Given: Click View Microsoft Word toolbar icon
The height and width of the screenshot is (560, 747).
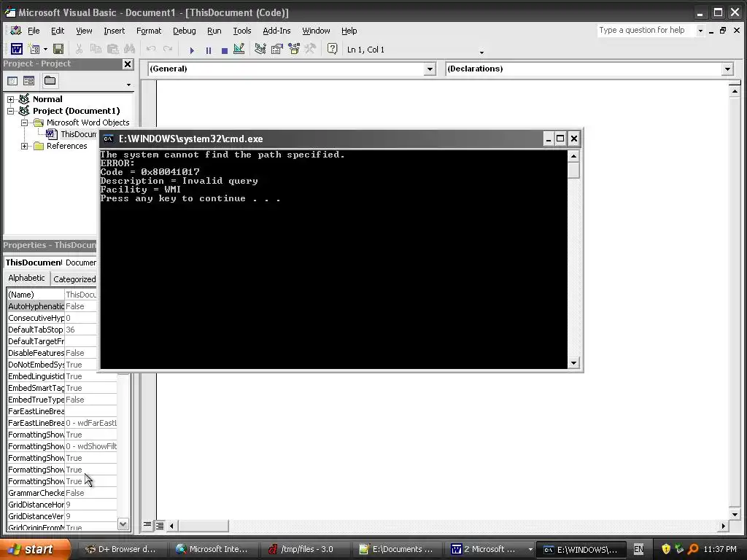Looking at the screenshot, I should (x=17, y=49).
